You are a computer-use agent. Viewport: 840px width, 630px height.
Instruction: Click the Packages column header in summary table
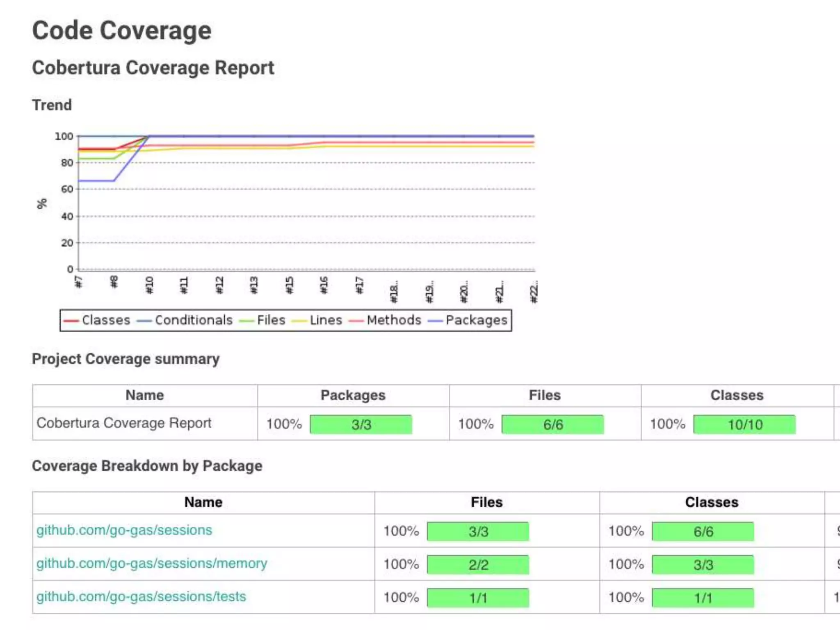click(353, 395)
